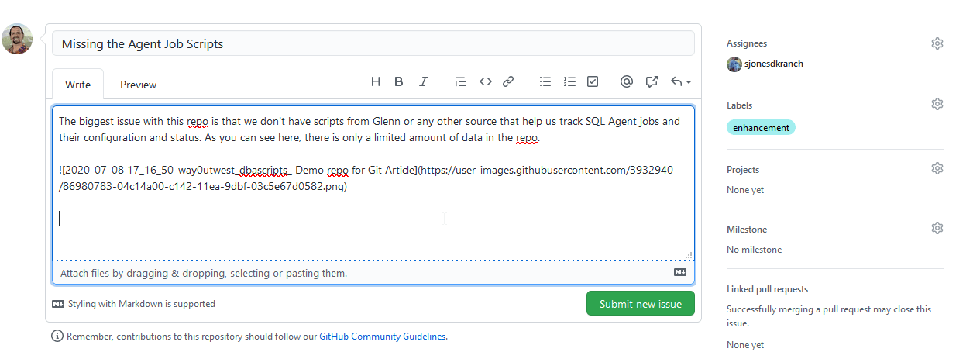The height and width of the screenshot is (359, 980).
Task: Switch to the Preview tab
Action: pos(138,85)
